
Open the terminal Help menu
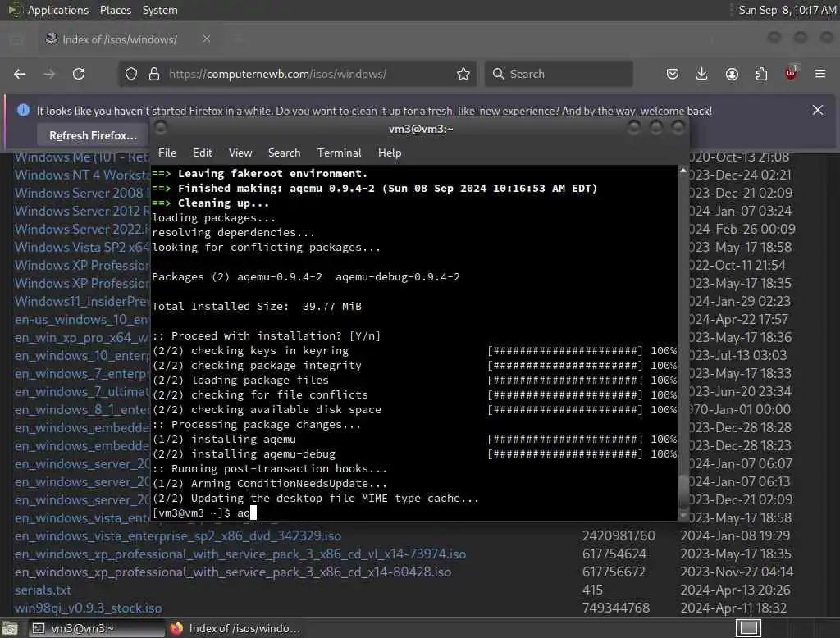pos(390,153)
